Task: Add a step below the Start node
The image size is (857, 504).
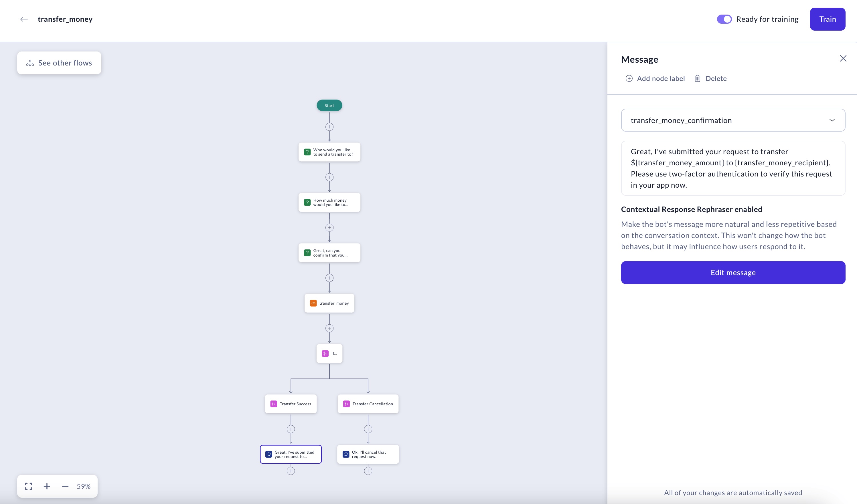Action: coord(329,127)
